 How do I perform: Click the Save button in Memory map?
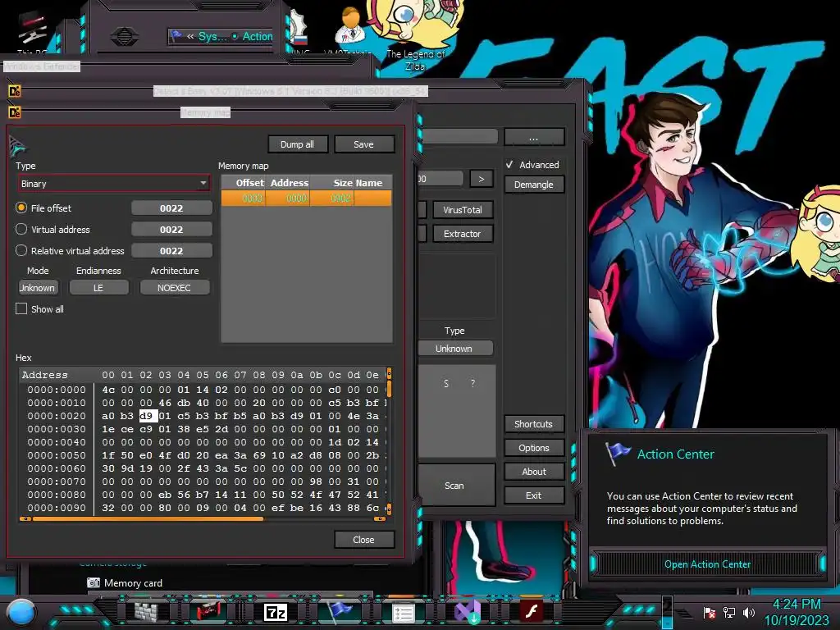click(363, 144)
